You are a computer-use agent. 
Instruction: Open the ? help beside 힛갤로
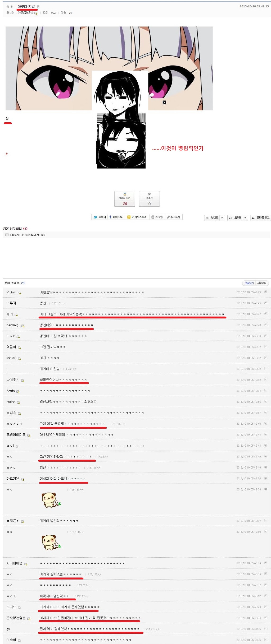tap(222, 218)
